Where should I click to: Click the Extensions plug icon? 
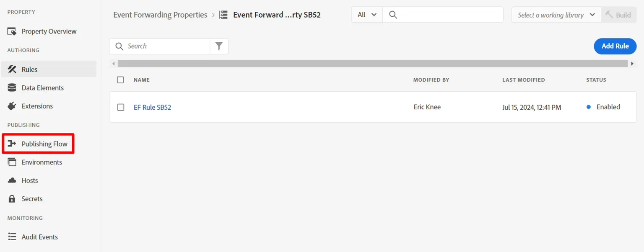[12, 106]
